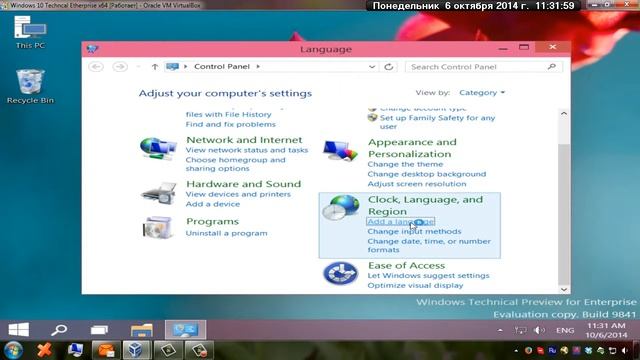The image size is (640, 360).
Task: Open the Recycle Bin desktop icon
Action: pos(30,87)
